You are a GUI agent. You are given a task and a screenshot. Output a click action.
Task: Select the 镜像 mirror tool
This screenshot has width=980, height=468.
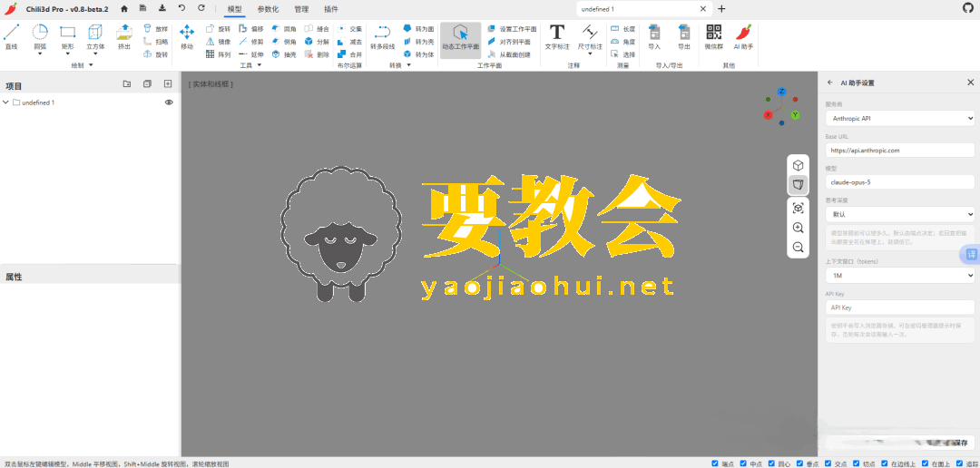218,42
